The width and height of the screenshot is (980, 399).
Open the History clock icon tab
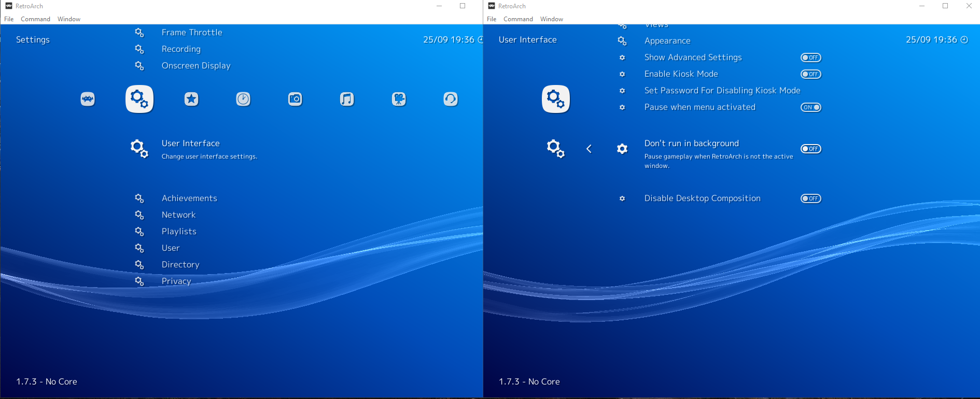(243, 99)
